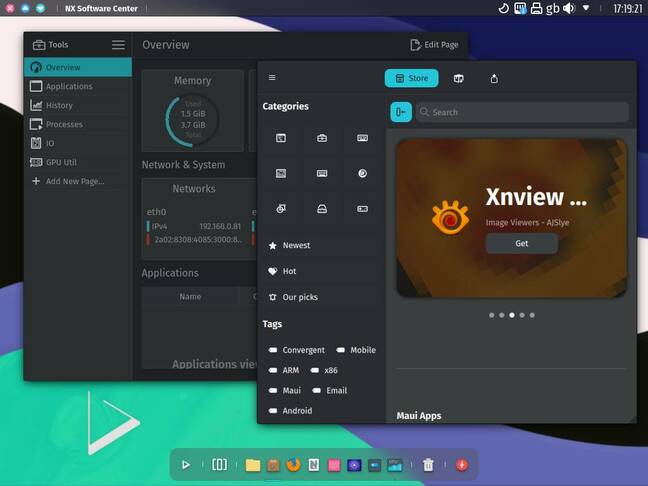Open the IO page in System Monitor
The width and height of the screenshot is (648, 486).
point(78,143)
